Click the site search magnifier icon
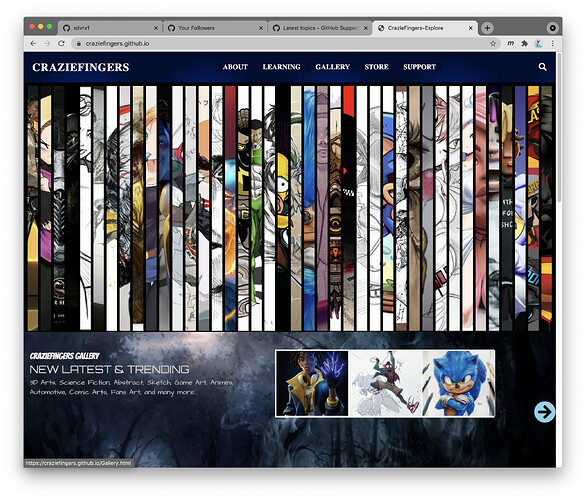 [x=542, y=67]
